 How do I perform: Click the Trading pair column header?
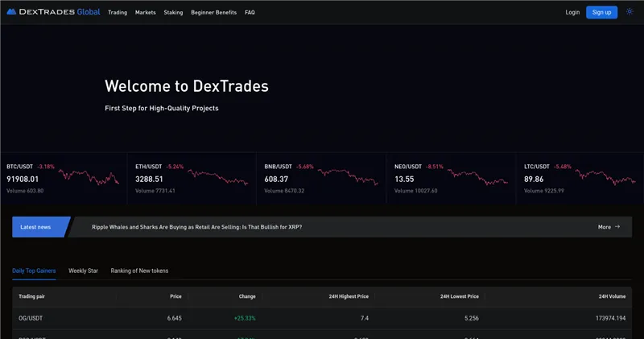31,296
